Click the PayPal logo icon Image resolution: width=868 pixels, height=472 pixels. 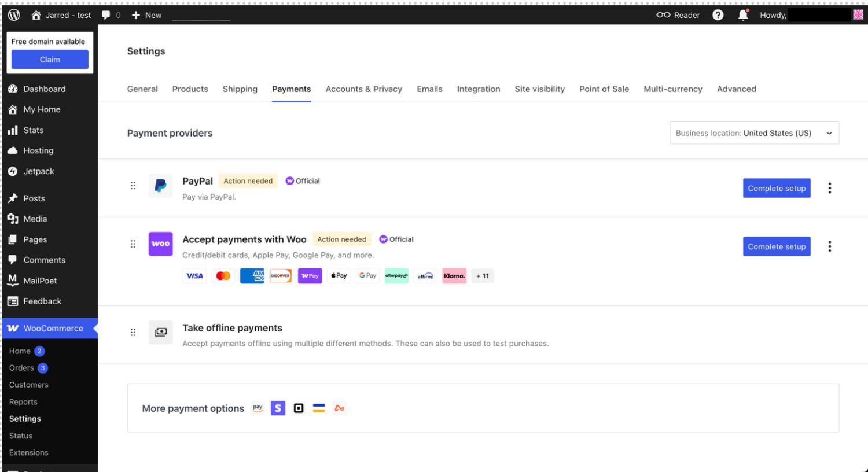(x=160, y=186)
